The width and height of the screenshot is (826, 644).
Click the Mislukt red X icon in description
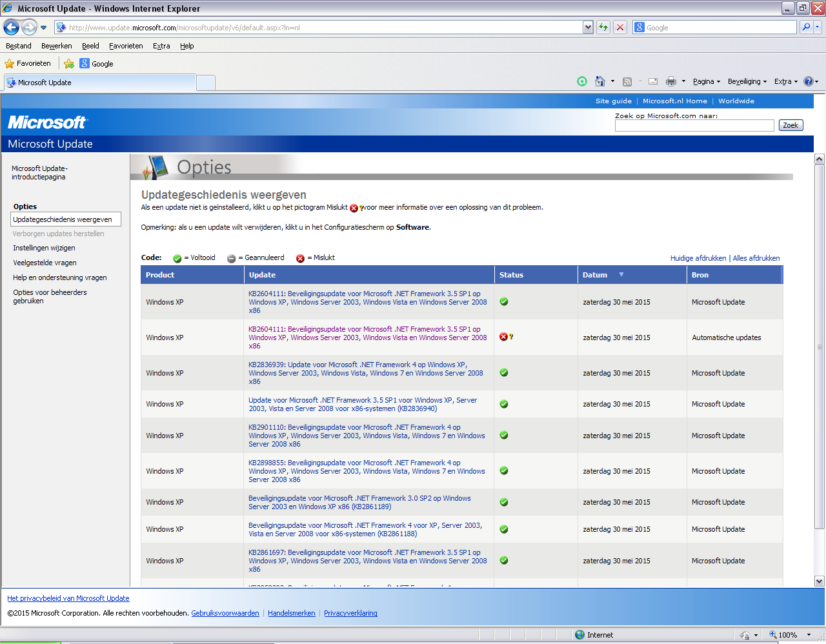pyautogui.click(x=354, y=208)
